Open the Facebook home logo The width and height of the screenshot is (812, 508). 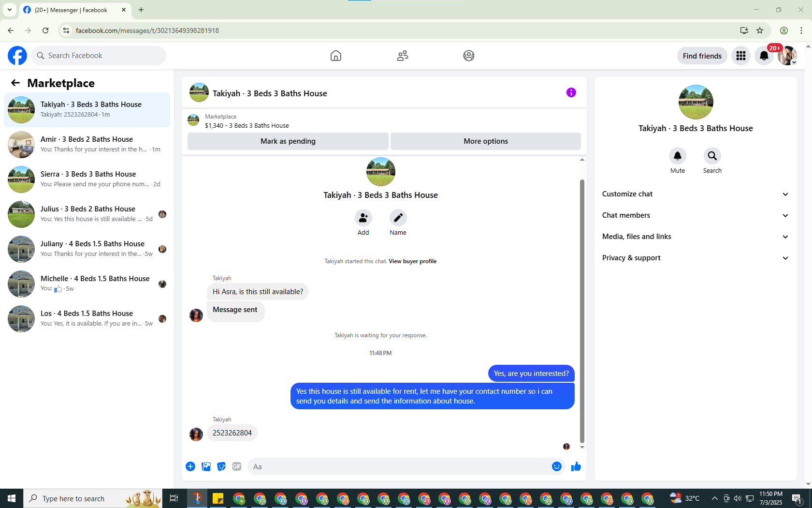tap(17, 56)
